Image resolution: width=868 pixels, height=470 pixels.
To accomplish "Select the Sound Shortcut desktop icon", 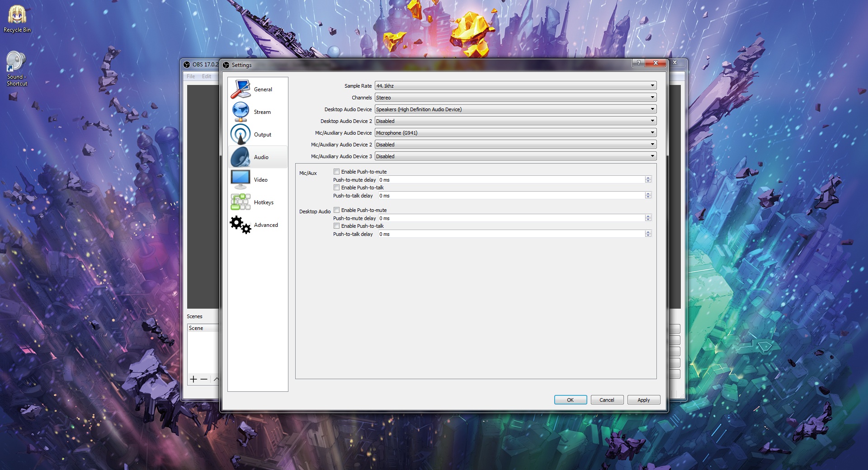I will click(17, 69).
